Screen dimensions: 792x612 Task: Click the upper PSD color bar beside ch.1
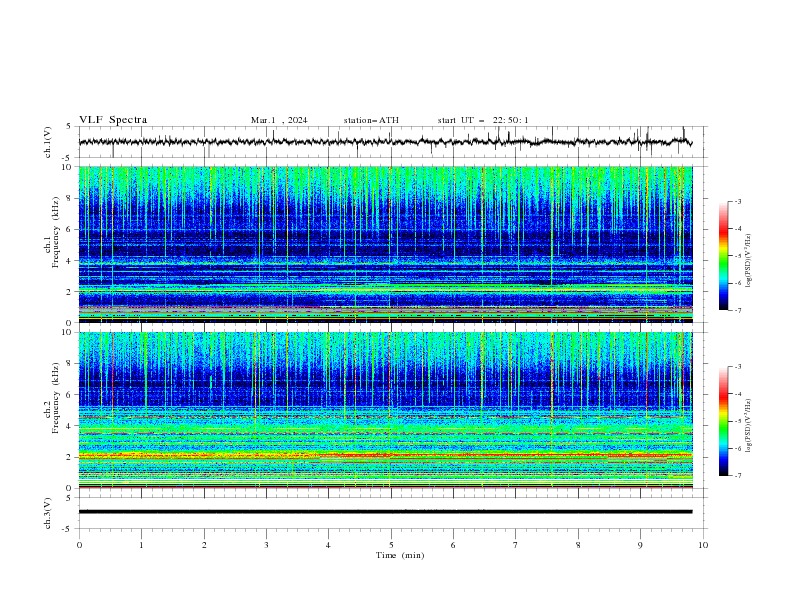[x=724, y=256]
